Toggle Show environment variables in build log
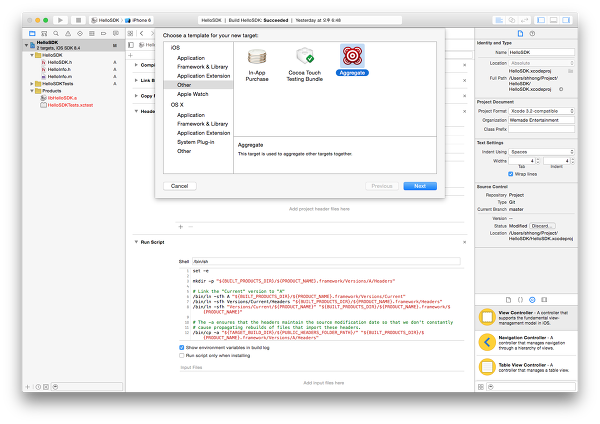 [x=181, y=347]
